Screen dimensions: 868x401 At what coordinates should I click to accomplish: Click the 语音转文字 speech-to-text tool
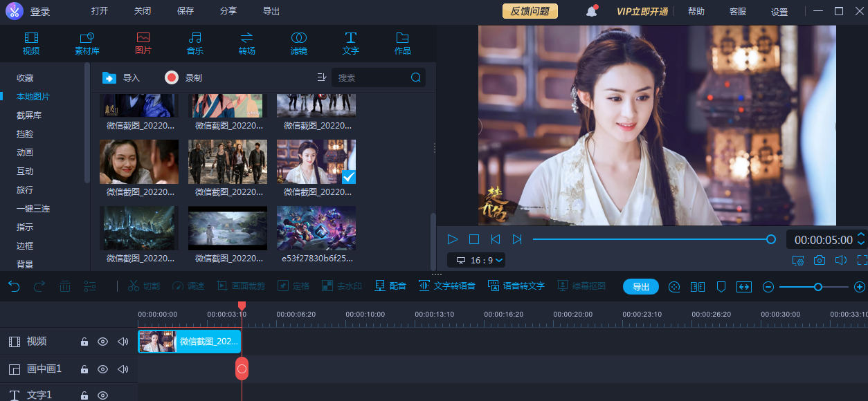pyautogui.click(x=516, y=286)
